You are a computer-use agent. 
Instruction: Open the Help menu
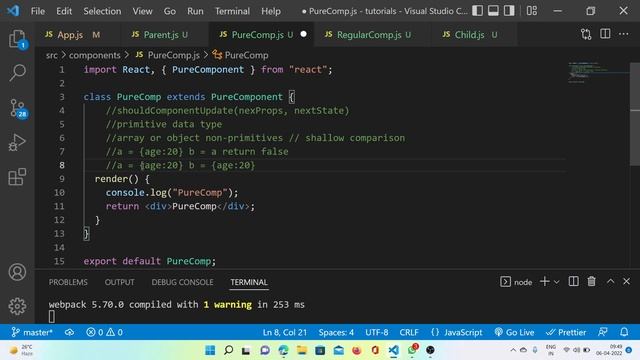271,11
